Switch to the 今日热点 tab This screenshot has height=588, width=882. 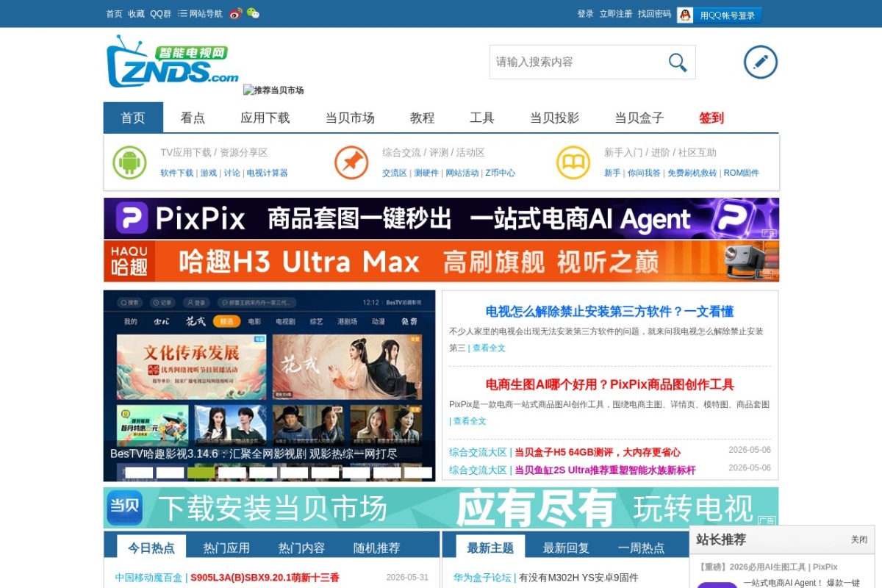151,548
